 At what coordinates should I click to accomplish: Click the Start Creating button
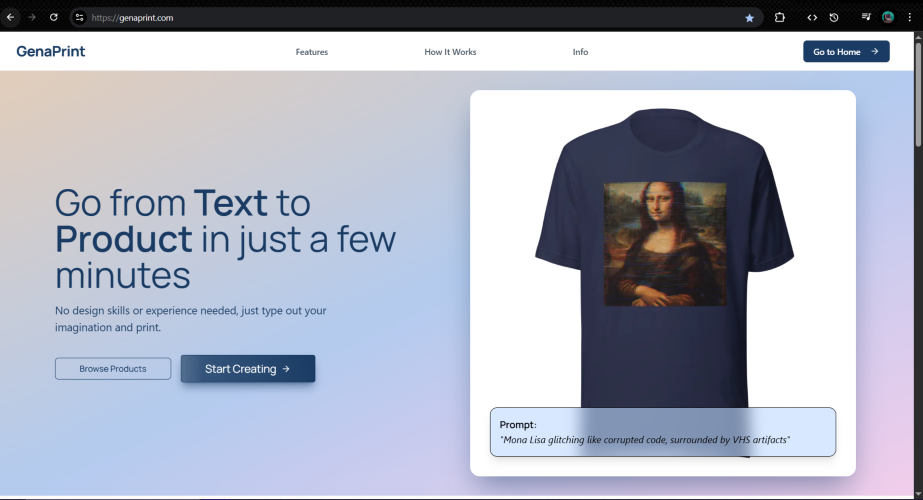click(x=248, y=369)
